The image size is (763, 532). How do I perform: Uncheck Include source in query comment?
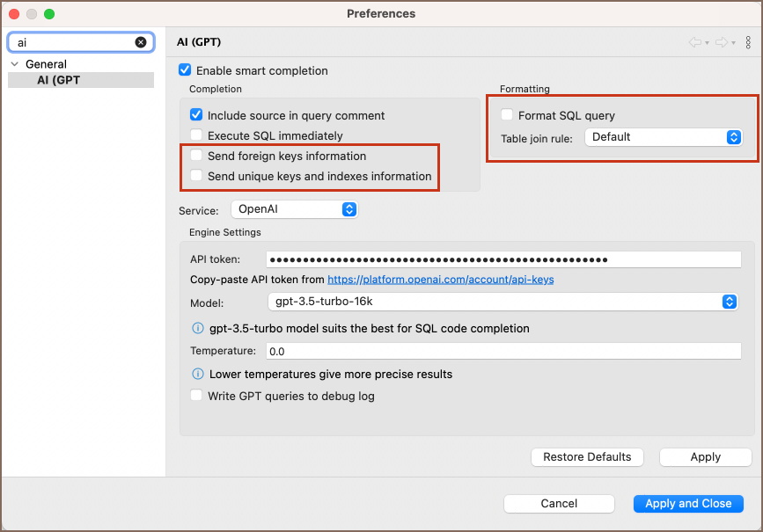(196, 115)
